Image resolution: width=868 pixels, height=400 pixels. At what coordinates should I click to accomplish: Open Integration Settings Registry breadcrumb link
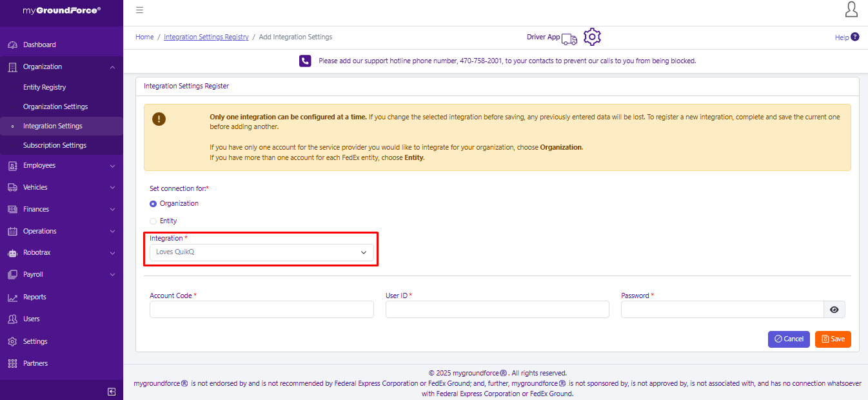206,37
